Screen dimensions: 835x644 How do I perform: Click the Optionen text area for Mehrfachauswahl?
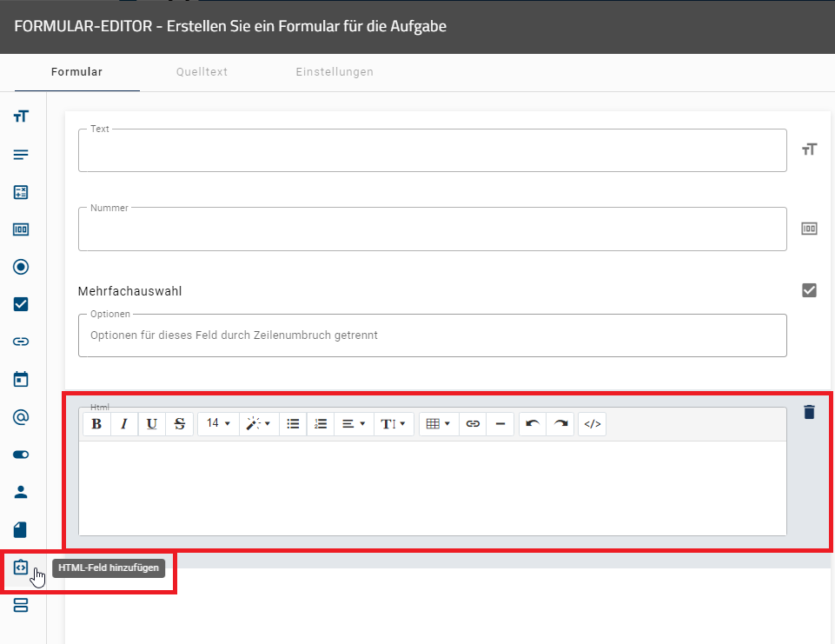coord(432,335)
